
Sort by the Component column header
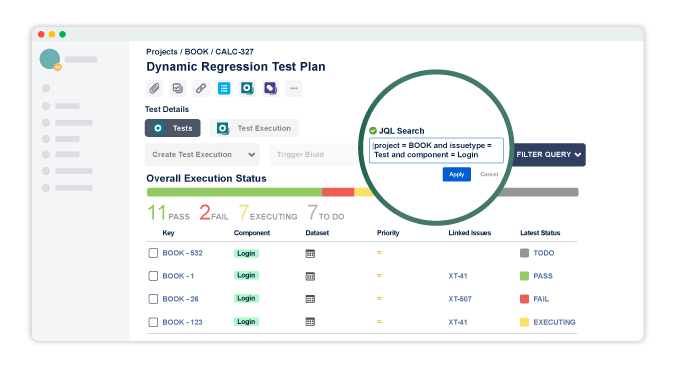(x=252, y=233)
